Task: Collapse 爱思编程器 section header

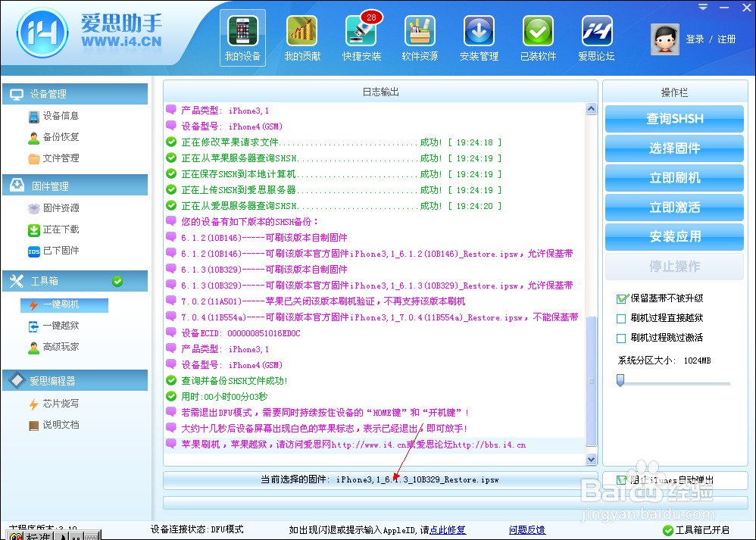Action: [x=75, y=381]
